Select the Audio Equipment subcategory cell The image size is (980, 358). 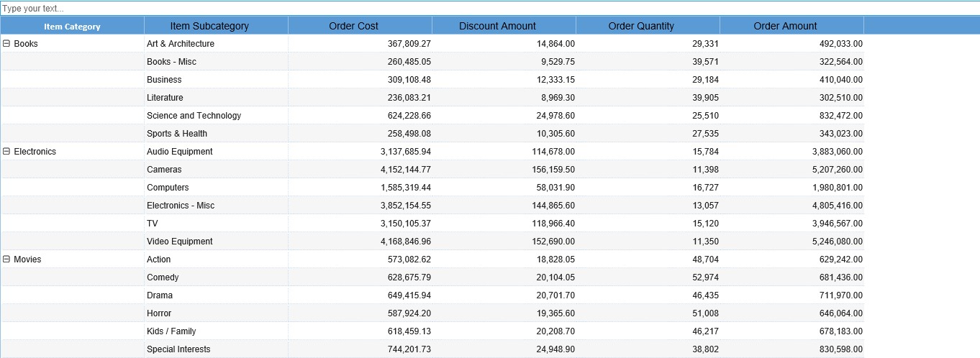(x=180, y=152)
